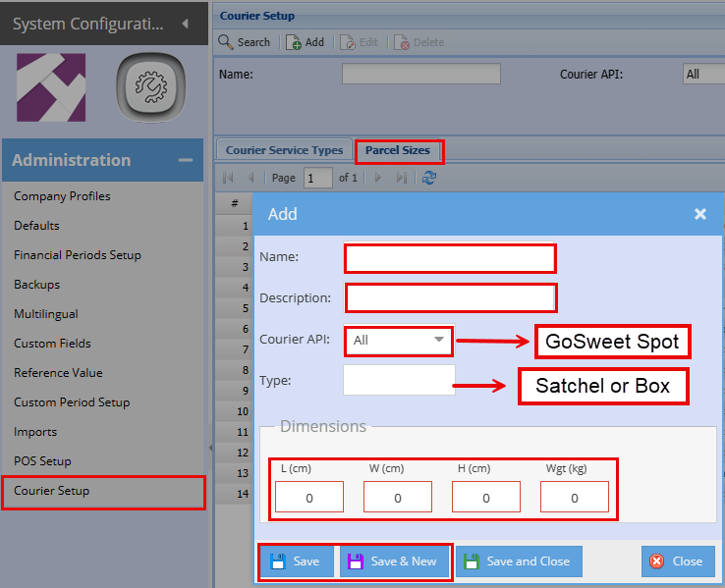725x588 pixels.
Task: Click the Save button
Action: [297, 561]
